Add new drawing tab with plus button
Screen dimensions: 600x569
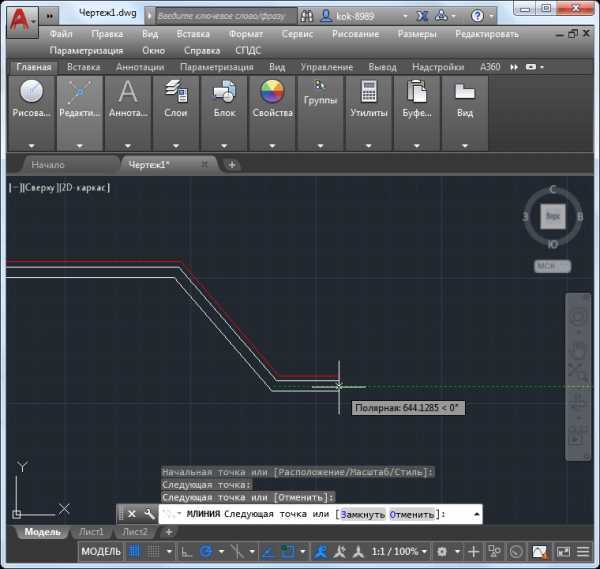pyautogui.click(x=232, y=165)
